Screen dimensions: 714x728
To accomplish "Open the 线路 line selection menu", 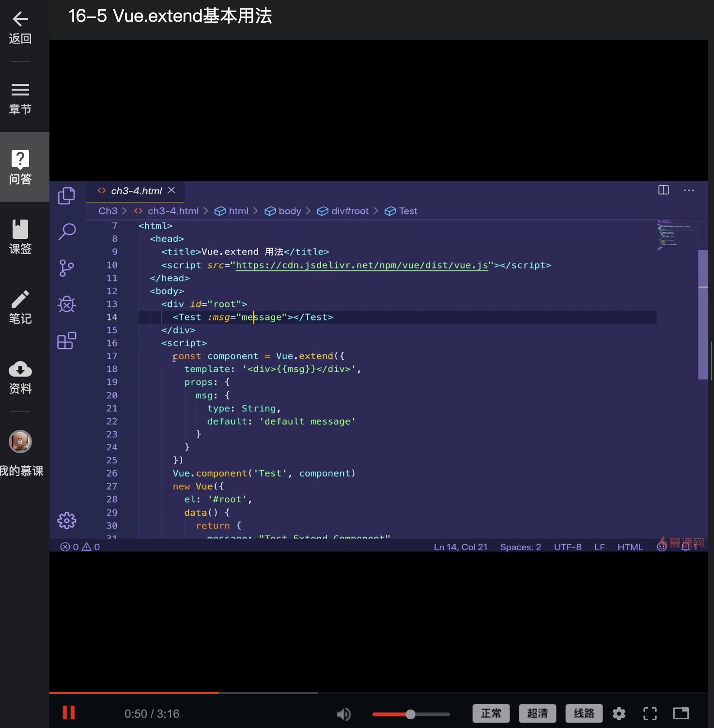I will (584, 713).
